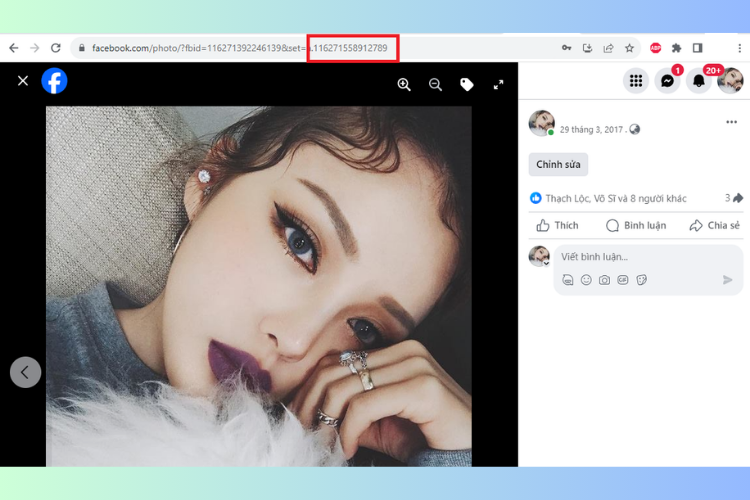Open the post options three-dot menu
The height and width of the screenshot is (500, 750).
click(731, 123)
